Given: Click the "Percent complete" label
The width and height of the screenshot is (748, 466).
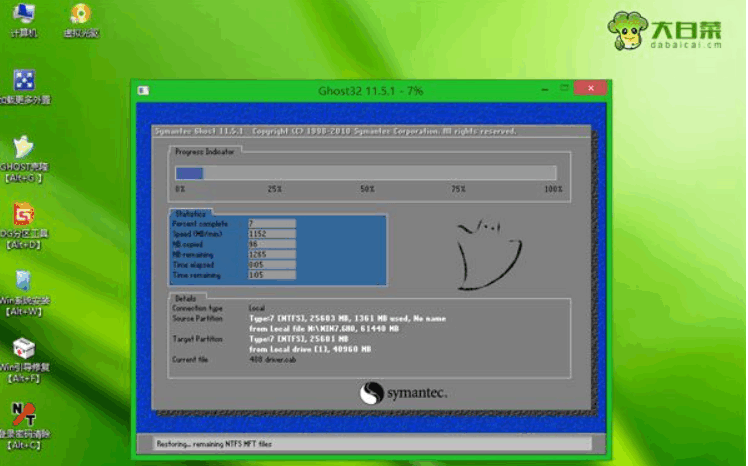Looking at the screenshot, I should 200,224.
